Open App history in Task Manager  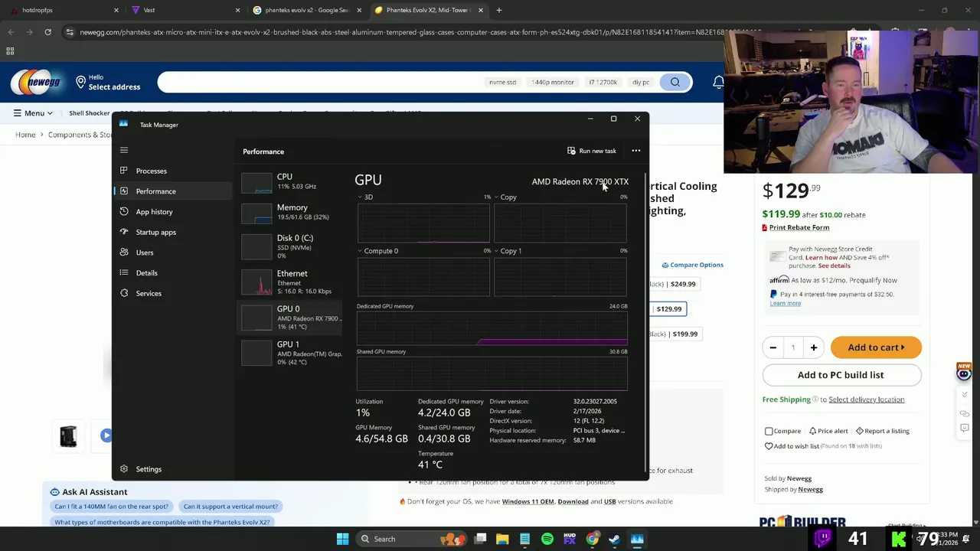coord(154,211)
